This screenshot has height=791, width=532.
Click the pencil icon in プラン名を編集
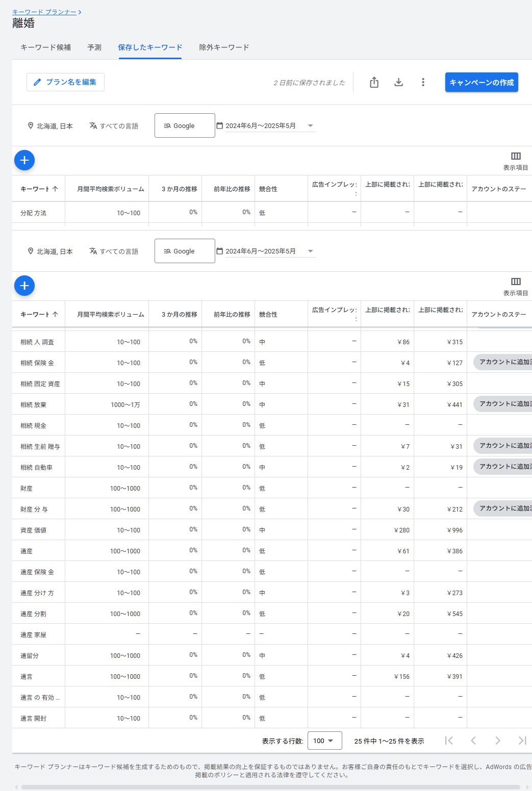point(37,82)
